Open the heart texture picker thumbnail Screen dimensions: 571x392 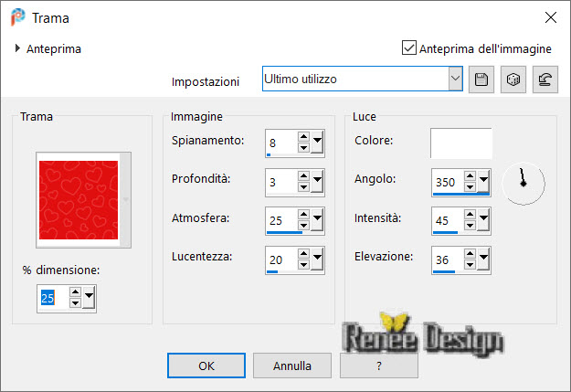pyautogui.click(x=79, y=200)
